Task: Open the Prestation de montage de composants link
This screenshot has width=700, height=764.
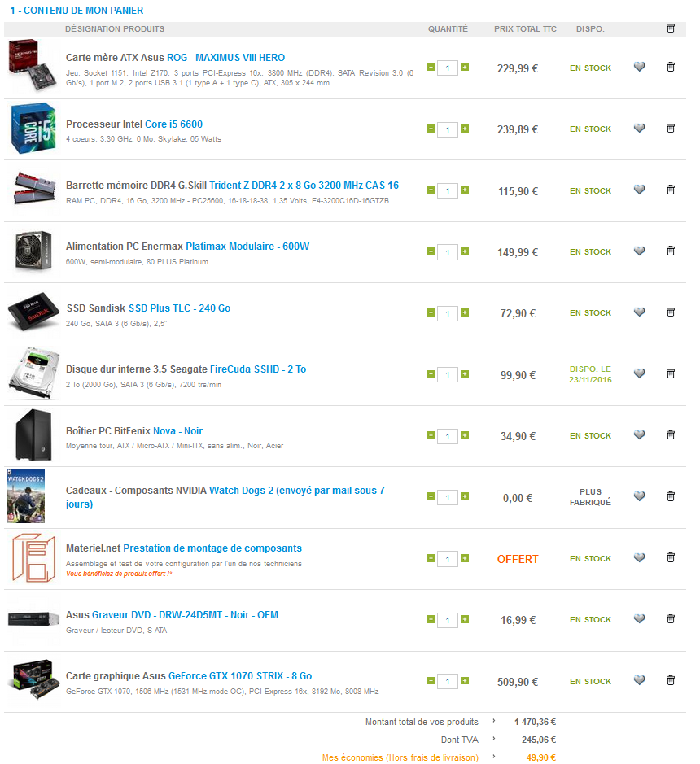Action: [212, 548]
